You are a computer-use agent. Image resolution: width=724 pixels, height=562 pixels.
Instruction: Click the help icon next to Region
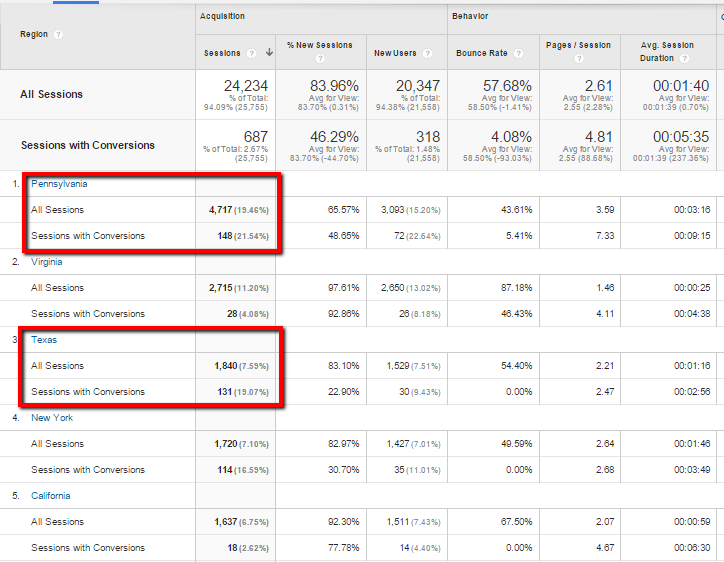coord(58,34)
